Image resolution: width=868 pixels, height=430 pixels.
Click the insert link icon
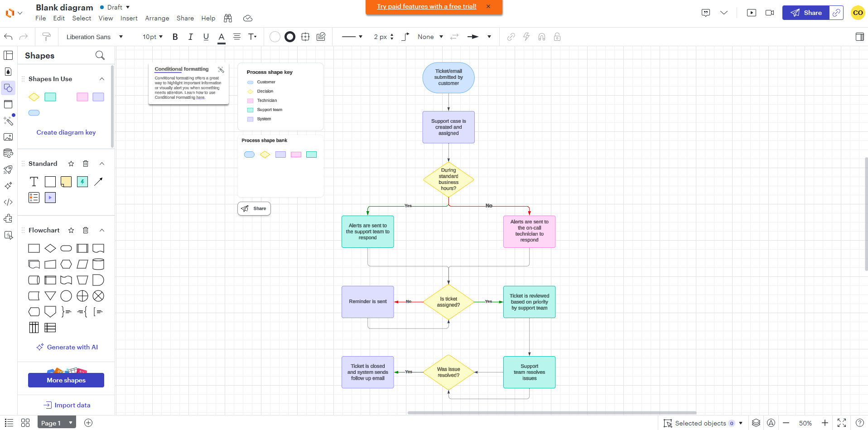[x=511, y=37]
